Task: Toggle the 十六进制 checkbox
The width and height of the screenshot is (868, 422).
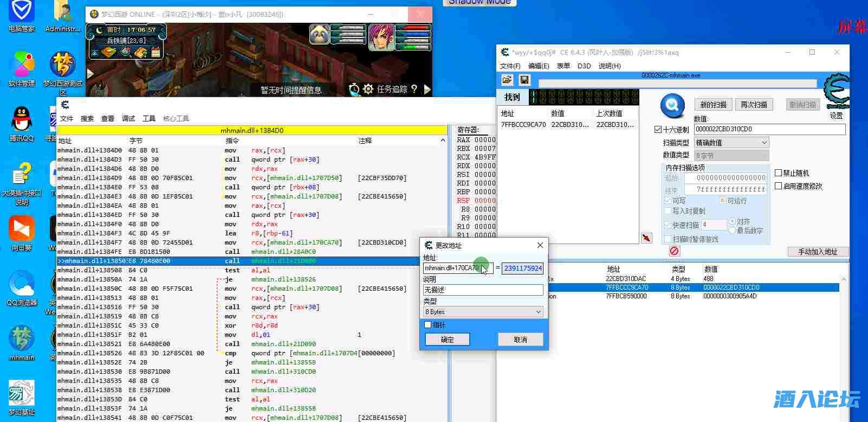Action: (658, 130)
